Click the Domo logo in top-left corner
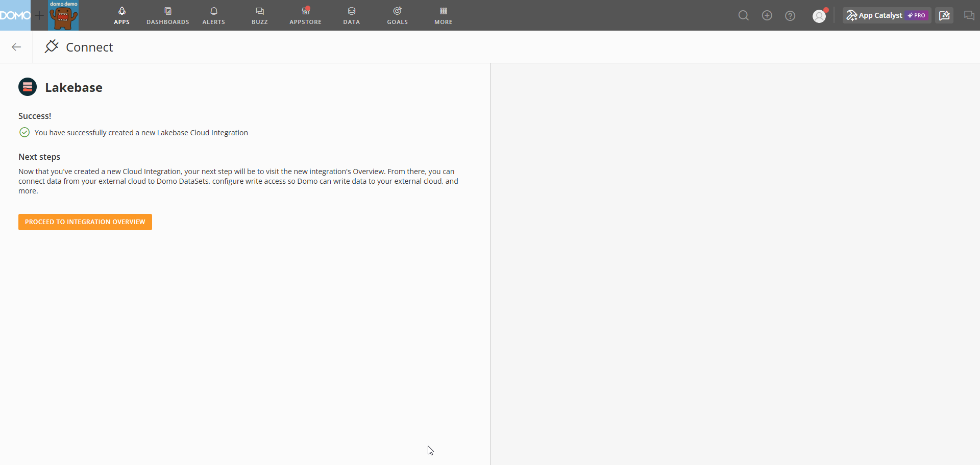980x465 pixels. tap(15, 15)
